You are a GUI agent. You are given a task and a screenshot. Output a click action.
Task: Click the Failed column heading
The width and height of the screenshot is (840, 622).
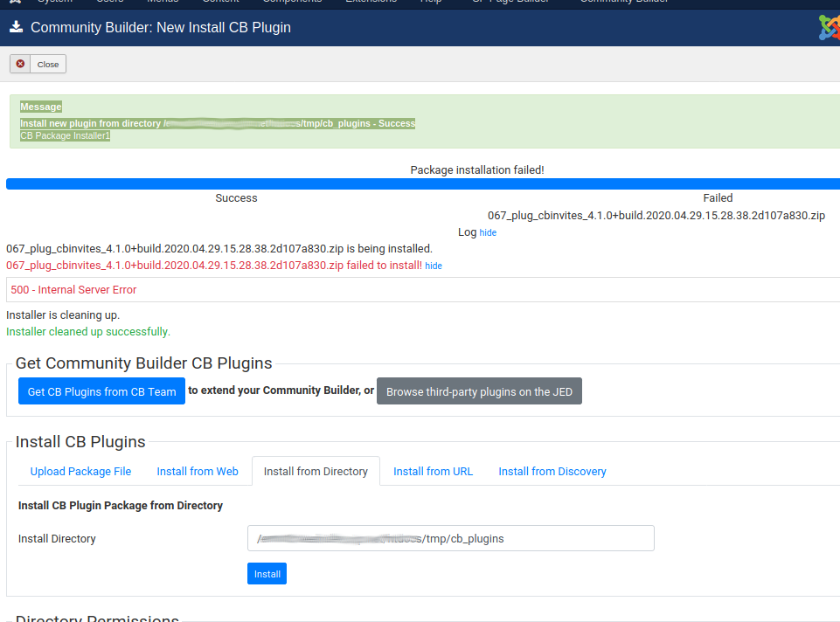[x=718, y=198]
